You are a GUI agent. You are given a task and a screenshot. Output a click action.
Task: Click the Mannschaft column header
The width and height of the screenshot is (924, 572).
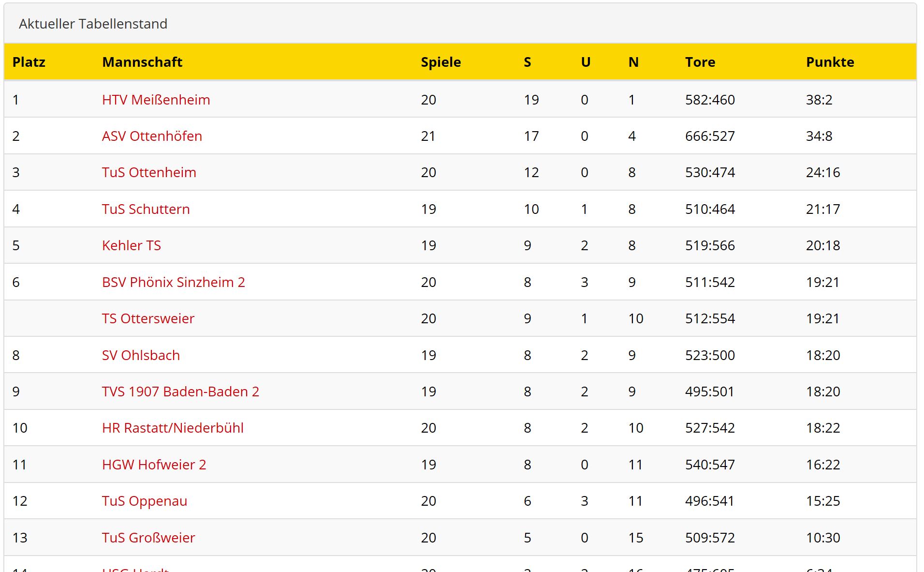(x=142, y=62)
